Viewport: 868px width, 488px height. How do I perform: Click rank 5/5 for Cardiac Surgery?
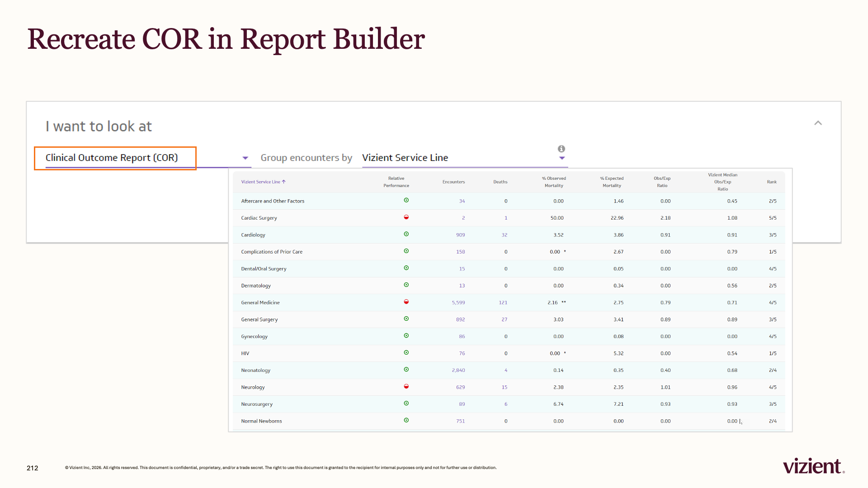tap(773, 218)
